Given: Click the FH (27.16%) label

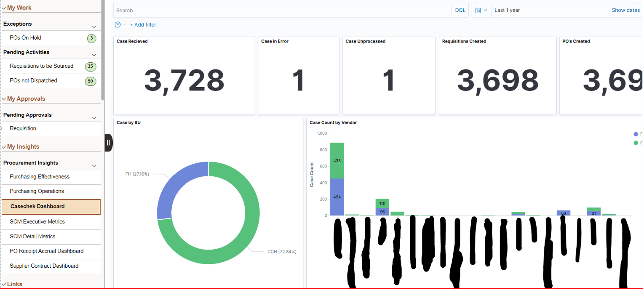Looking at the screenshot, I should coord(137,174).
